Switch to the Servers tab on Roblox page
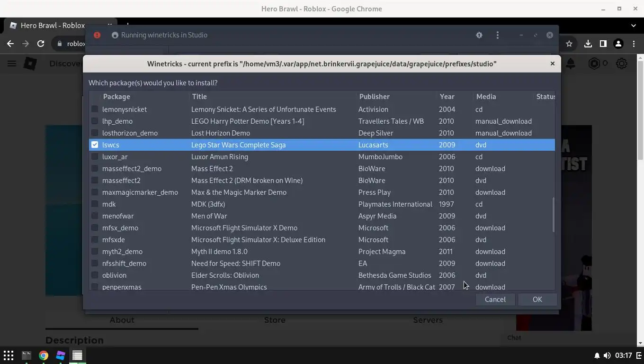 428,320
